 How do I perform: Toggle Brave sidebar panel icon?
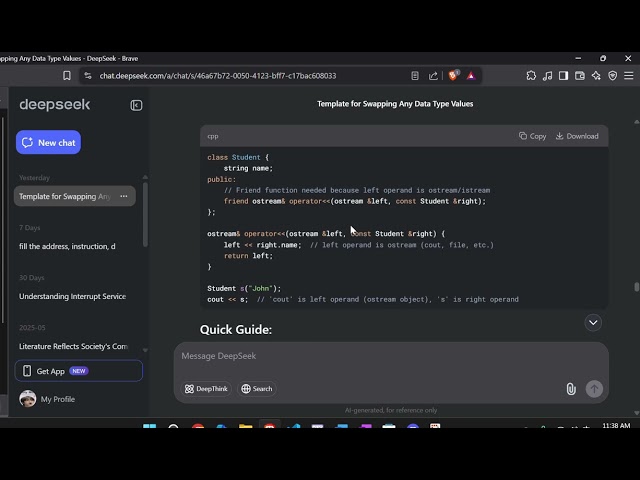563,76
